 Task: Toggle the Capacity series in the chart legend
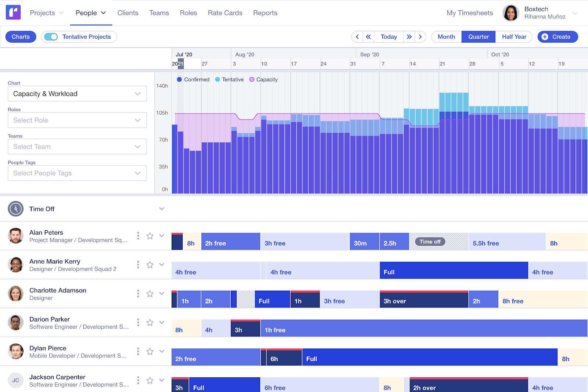(x=263, y=79)
